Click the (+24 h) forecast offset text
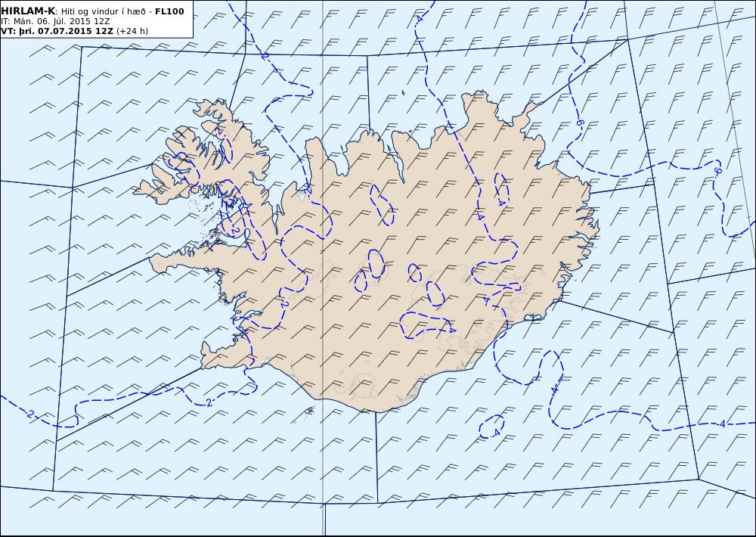This screenshot has width=756, height=537. [x=132, y=31]
